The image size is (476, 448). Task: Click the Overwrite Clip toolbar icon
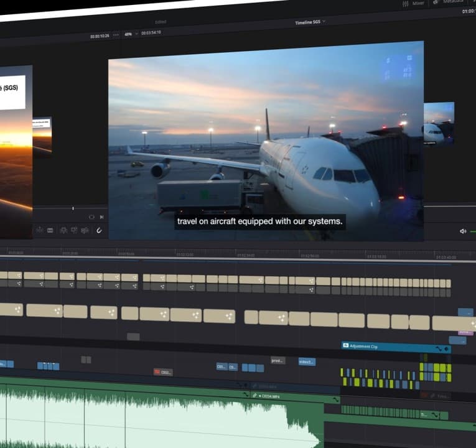click(x=74, y=230)
